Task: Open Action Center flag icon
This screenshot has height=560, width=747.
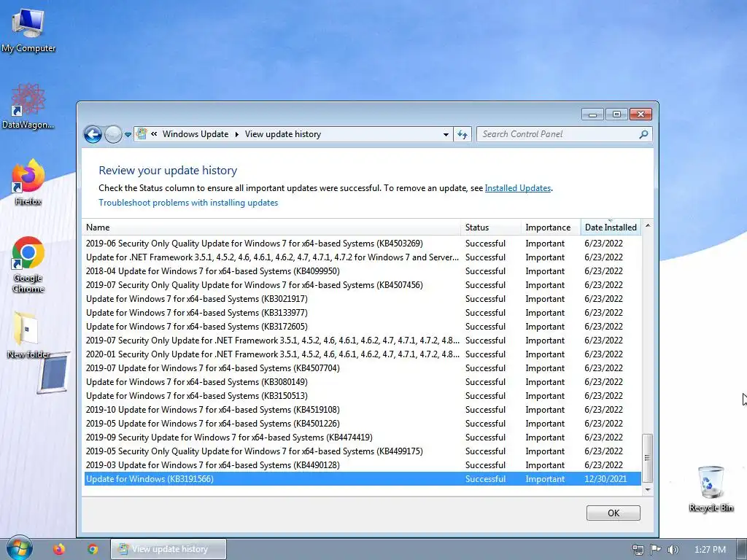Action: [656, 549]
